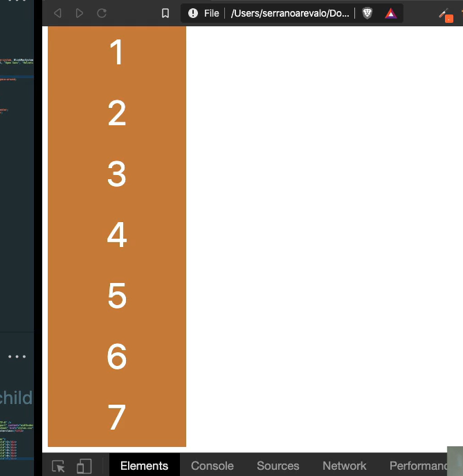Viewport: 463px width, 476px height.
Task: Open site info via the warning icon
Action: coord(193,13)
